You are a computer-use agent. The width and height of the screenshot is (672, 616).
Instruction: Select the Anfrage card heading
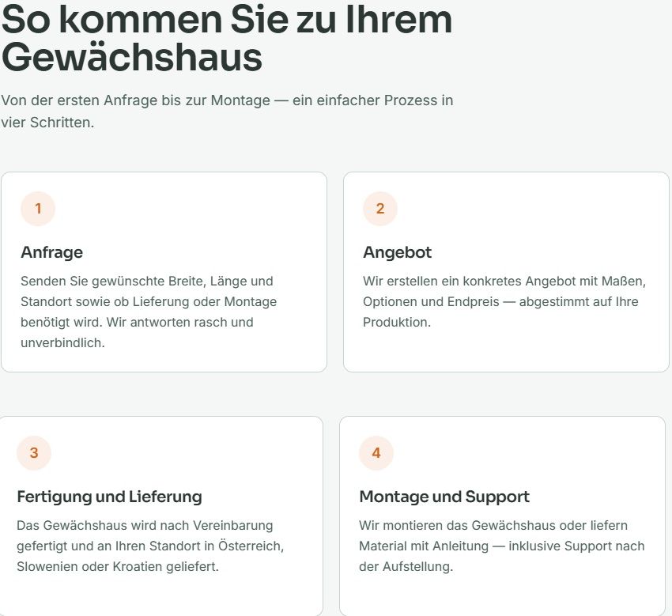point(52,252)
